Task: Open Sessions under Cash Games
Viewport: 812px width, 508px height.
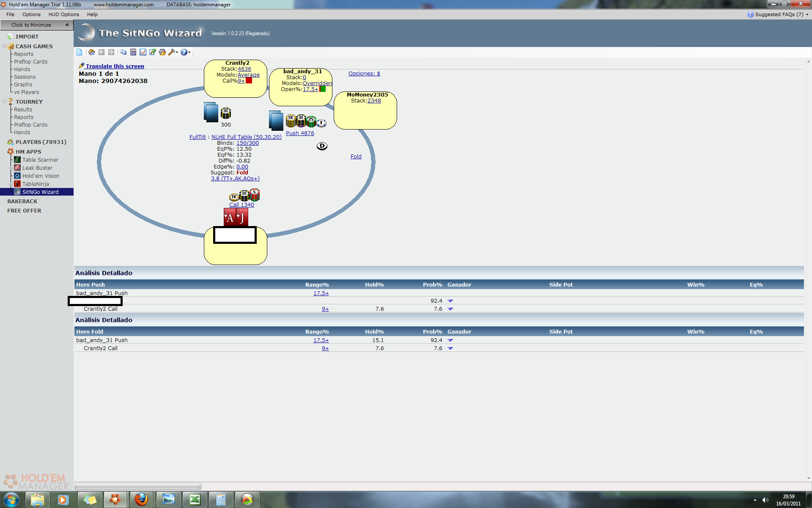Action: click(25, 77)
